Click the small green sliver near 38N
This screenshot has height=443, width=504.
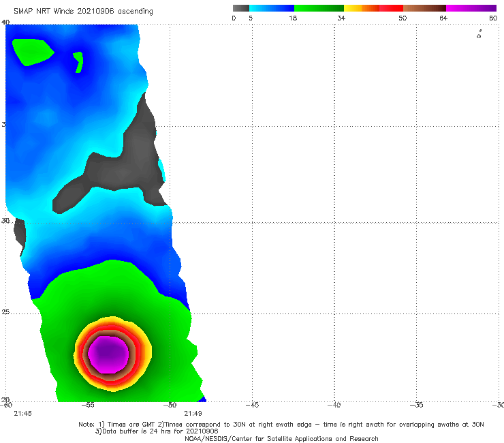point(79,62)
